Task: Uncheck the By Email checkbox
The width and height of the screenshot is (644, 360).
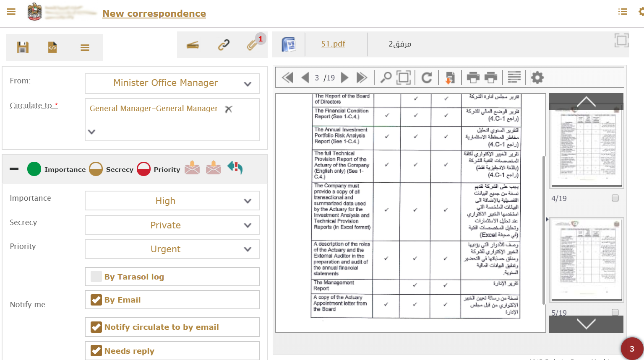Action: point(96,300)
